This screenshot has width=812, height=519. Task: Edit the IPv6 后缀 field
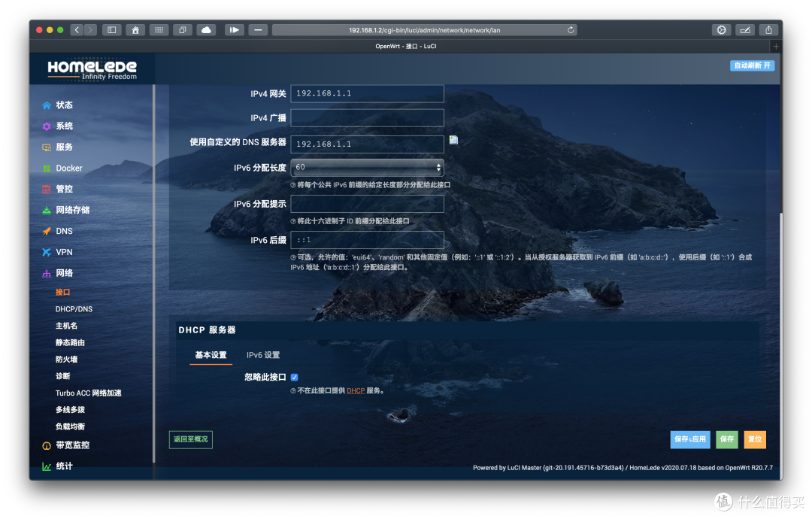pos(367,241)
